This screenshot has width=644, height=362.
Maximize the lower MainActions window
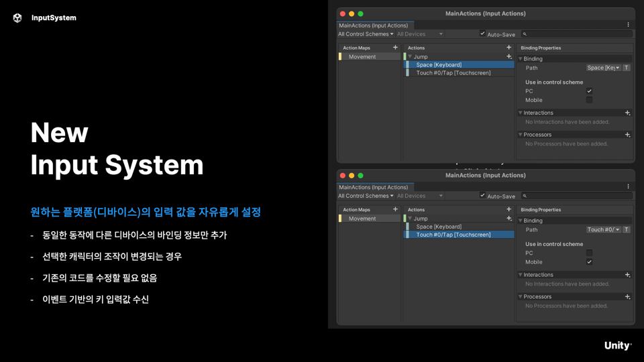(x=361, y=176)
